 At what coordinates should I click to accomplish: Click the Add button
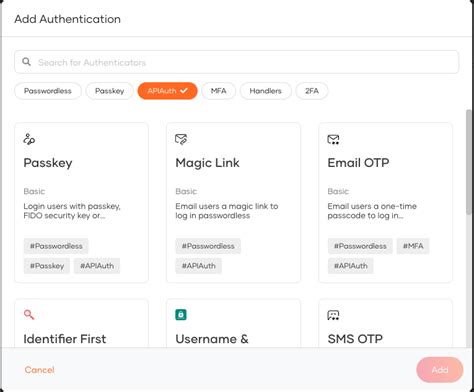440,370
